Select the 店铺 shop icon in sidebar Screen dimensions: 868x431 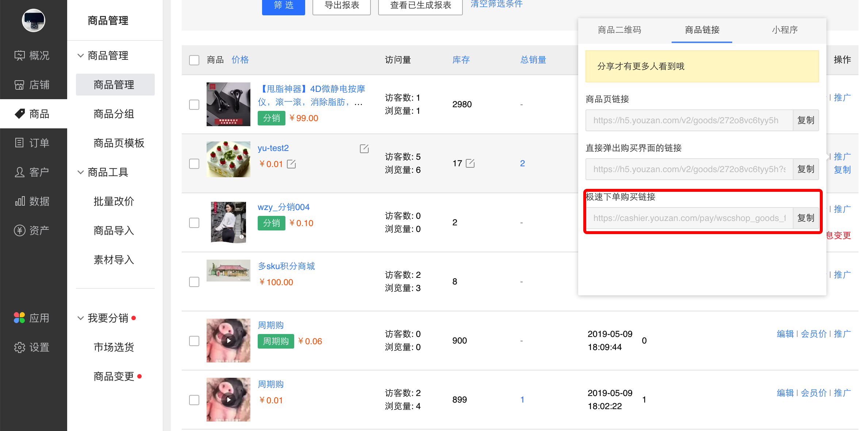[34, 85]
